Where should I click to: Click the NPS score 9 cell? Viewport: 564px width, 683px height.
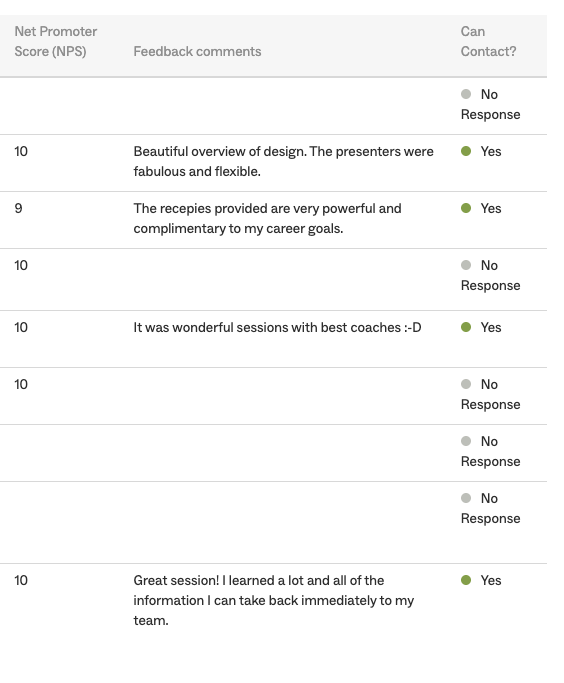pyautogui.click(x=18, y=208)
